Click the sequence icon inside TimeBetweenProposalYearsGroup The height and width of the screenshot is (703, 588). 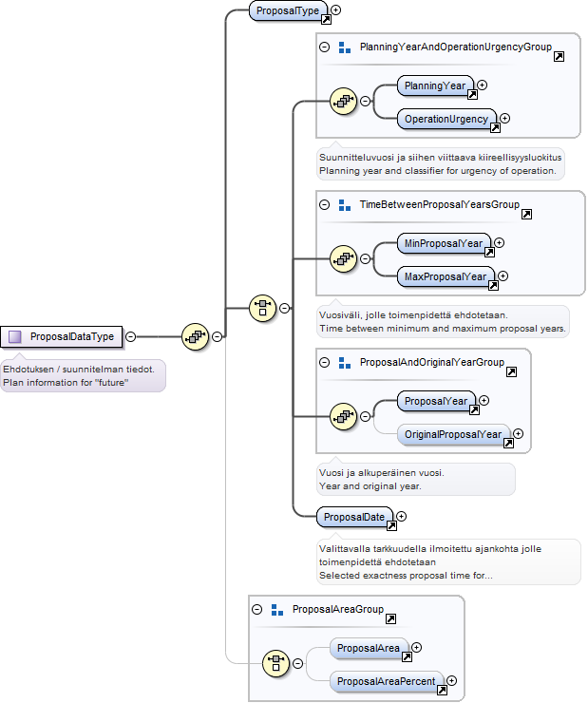(x=343, y=258)
